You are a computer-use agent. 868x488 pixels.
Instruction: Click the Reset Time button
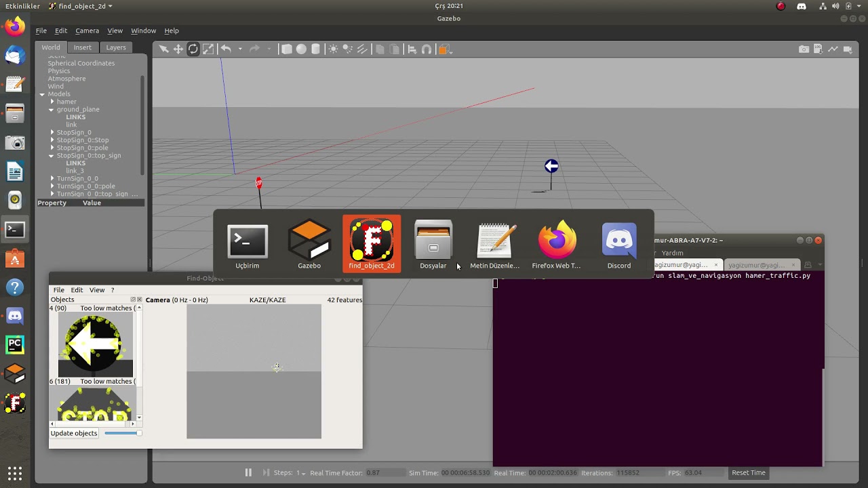749,472
